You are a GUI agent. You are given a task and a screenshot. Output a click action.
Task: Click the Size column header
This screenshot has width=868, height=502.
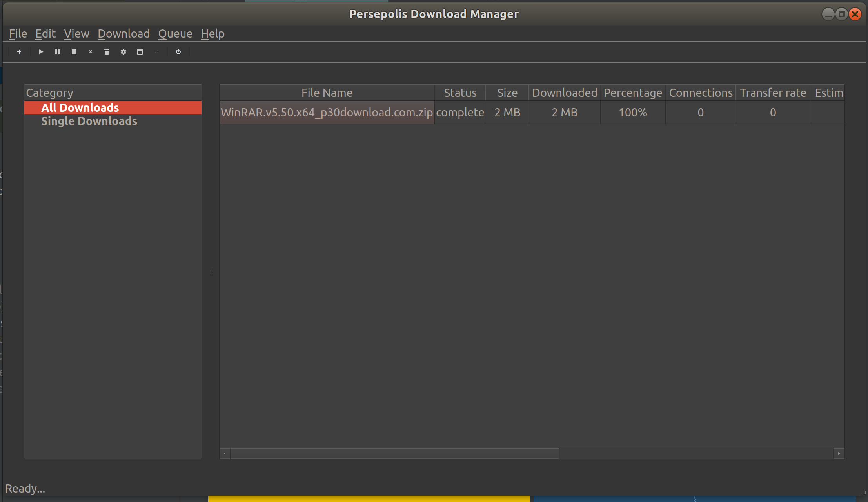coord(507,93)
